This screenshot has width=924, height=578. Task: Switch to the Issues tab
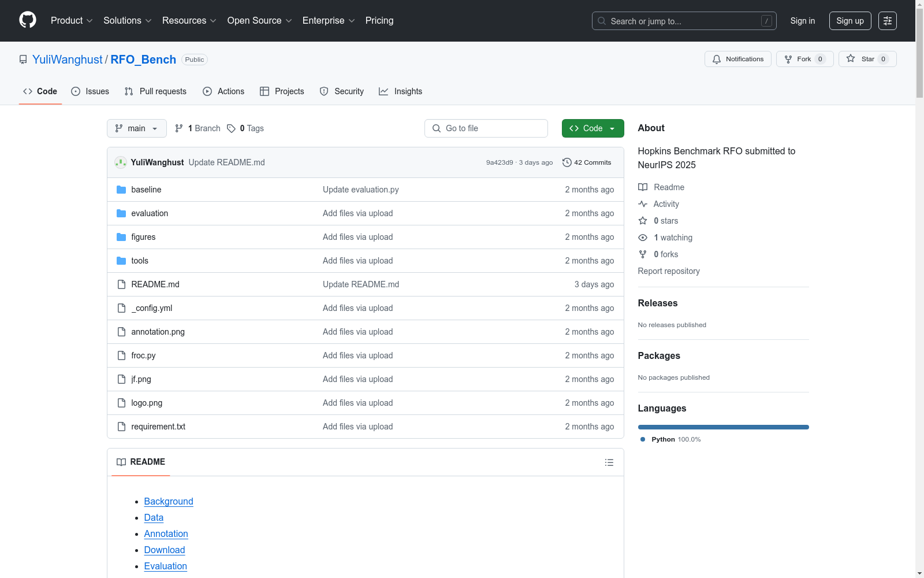90,91
